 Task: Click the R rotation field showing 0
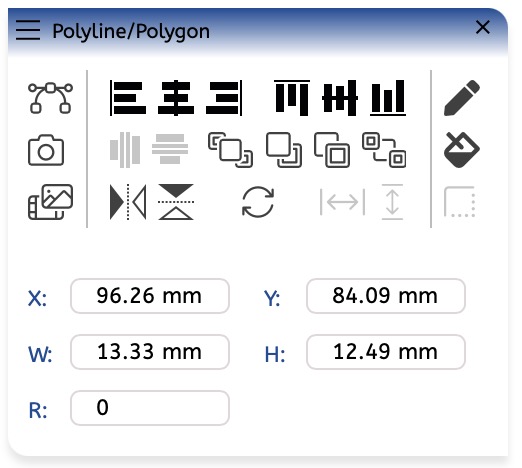[x=150, y=408]
